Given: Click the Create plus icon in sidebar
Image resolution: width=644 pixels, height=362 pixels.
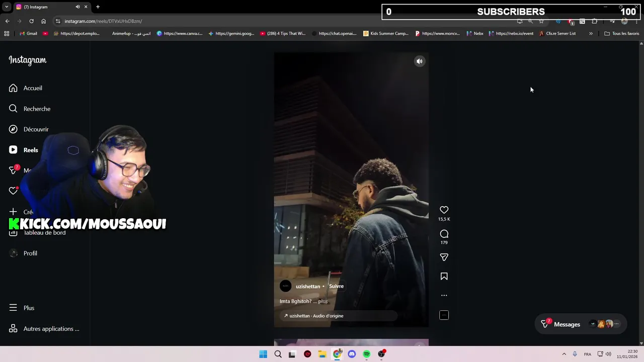Looking at the screenshot, I should click(x=13, y=212).
